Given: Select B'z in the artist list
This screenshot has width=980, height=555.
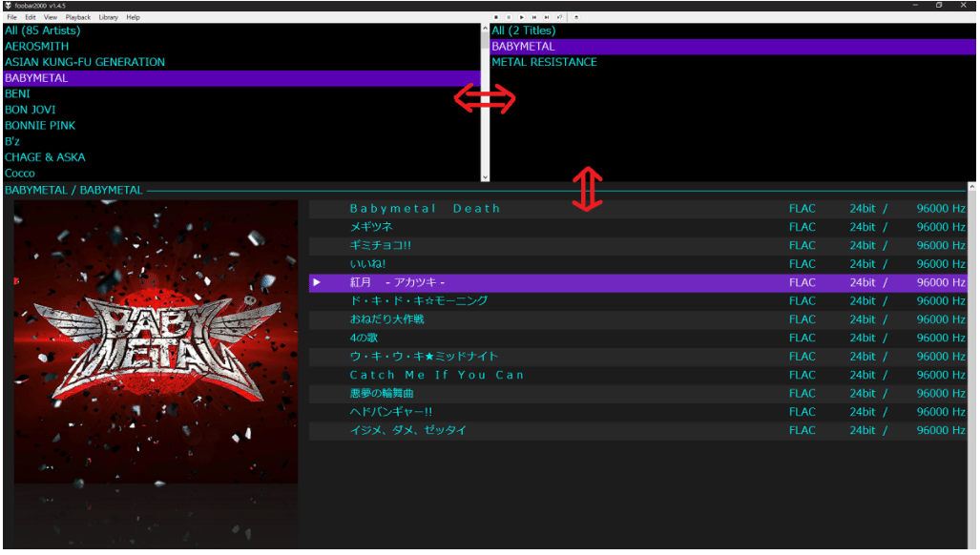Looking at the screenshot, I should [x=241, y=141].
